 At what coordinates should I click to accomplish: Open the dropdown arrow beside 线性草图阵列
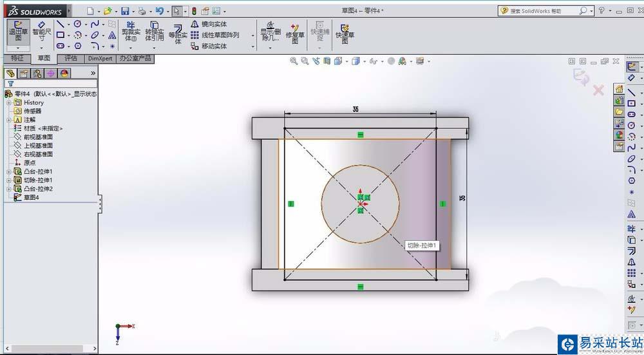[x=252, y=35]
